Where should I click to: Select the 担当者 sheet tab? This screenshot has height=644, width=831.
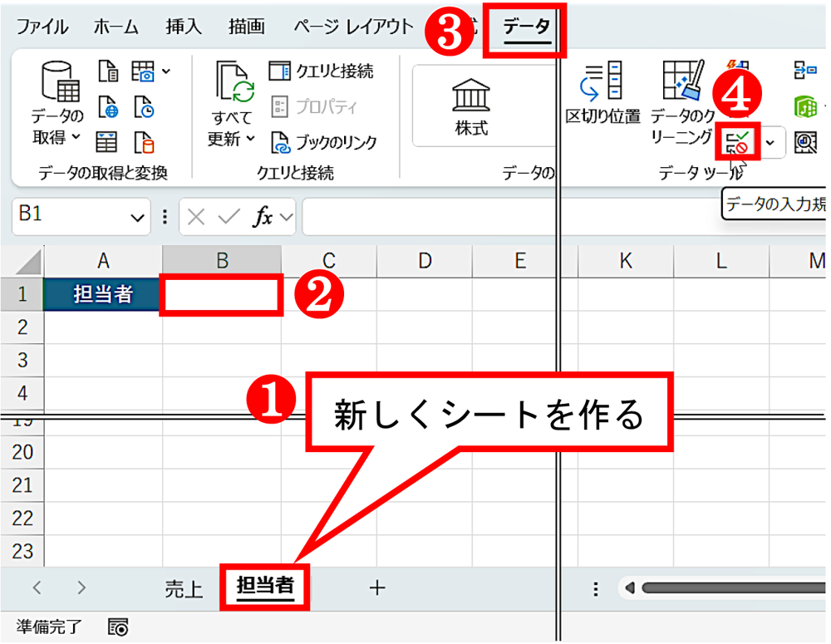pos(265,586)
